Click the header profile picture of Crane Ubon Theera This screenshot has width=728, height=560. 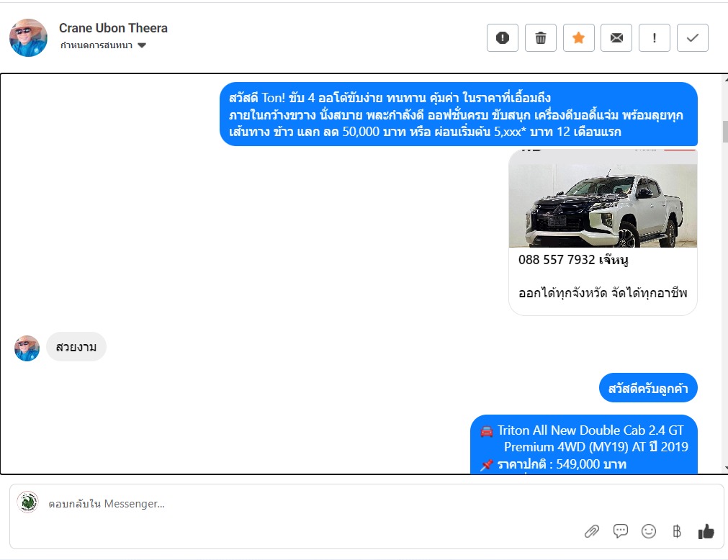pyautogui.click(x=28, y=37)
